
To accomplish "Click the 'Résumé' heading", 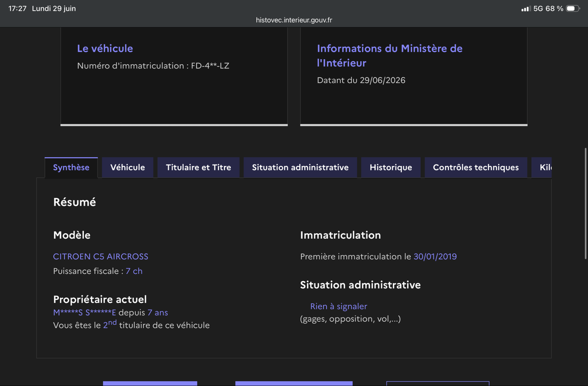I will click(x=74, y=202).
